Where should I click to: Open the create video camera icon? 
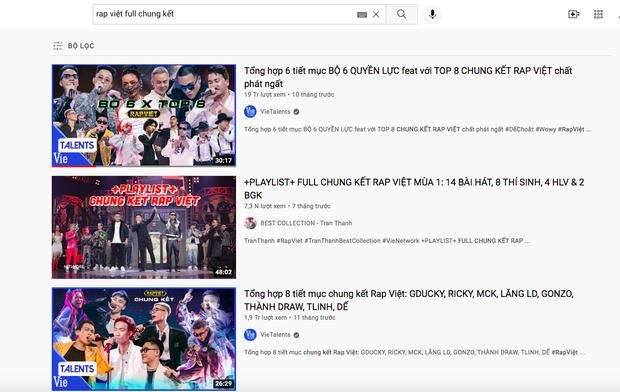(x=573, y=14)
